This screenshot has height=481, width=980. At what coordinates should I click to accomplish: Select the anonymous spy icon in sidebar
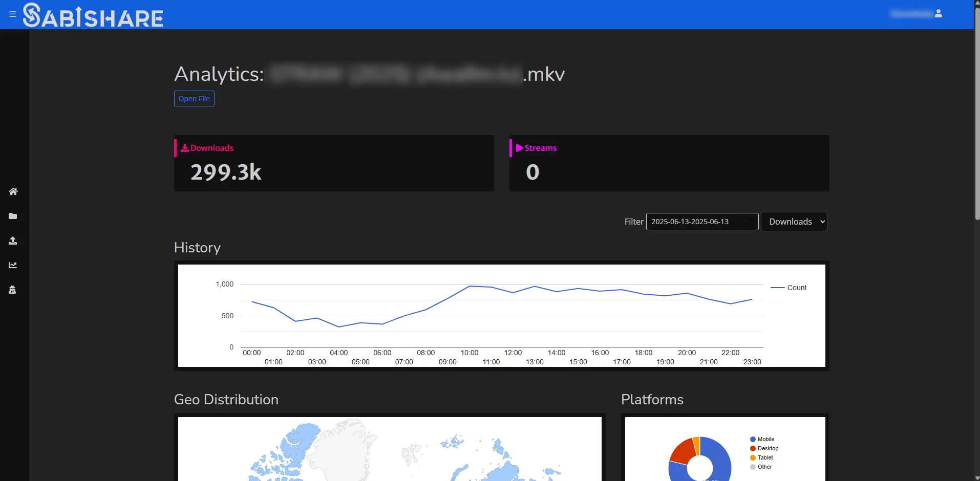[x=13, y=290]
